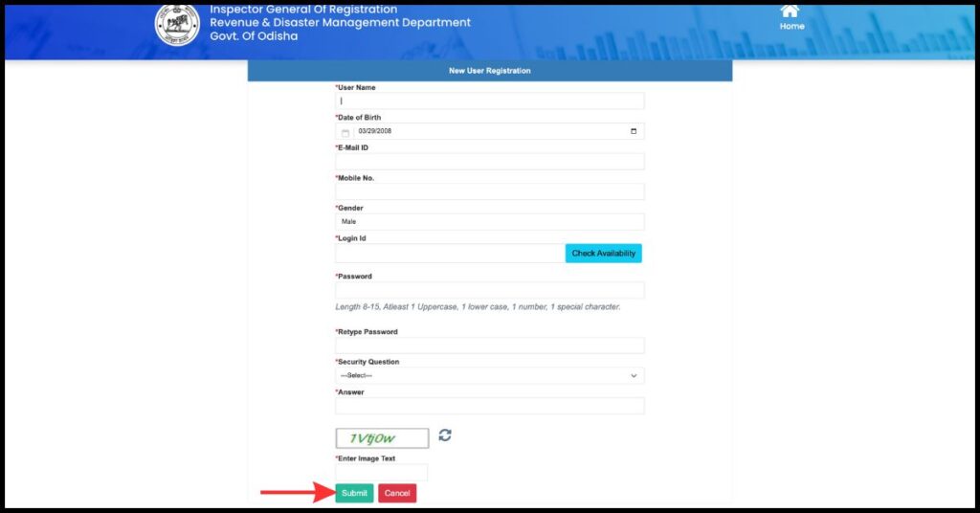Image resolution: width=980 pixels, height=513 pixels.
Task: Open the Gender dropdown showing Male
Action: coord(489,222)
